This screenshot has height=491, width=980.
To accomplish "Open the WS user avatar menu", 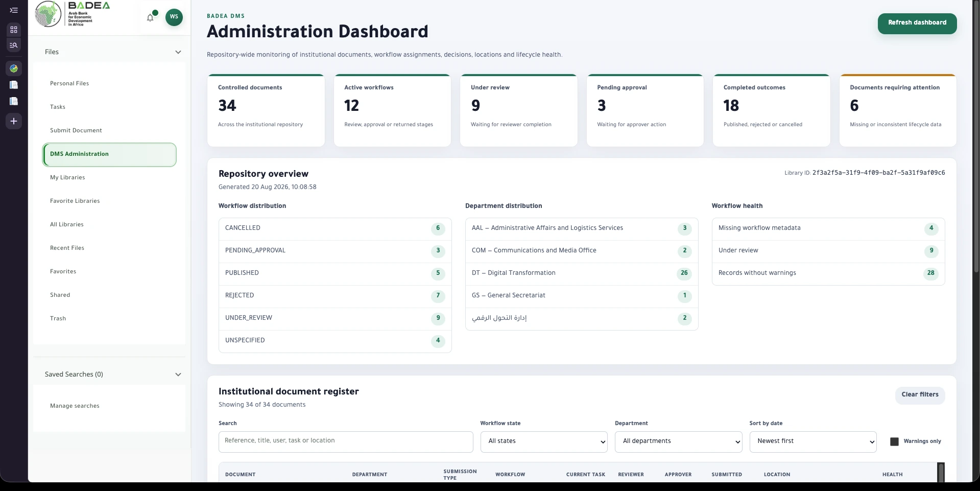I will point(174,17).
